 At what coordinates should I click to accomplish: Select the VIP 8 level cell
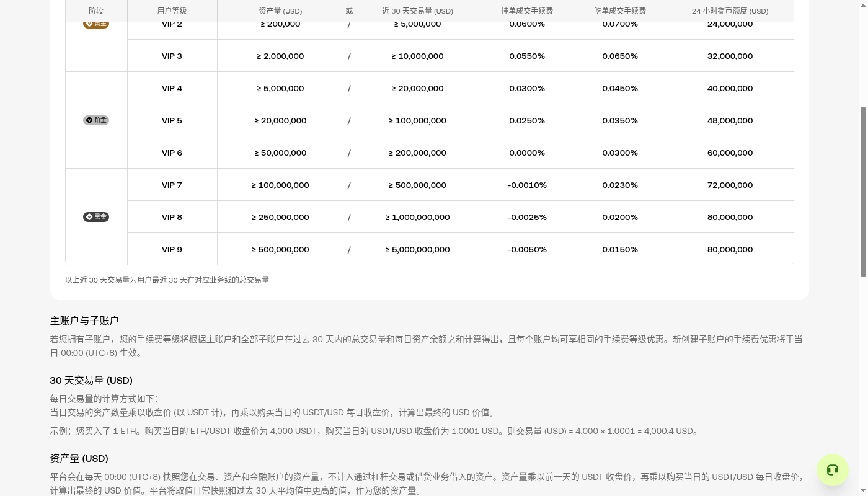172,217
